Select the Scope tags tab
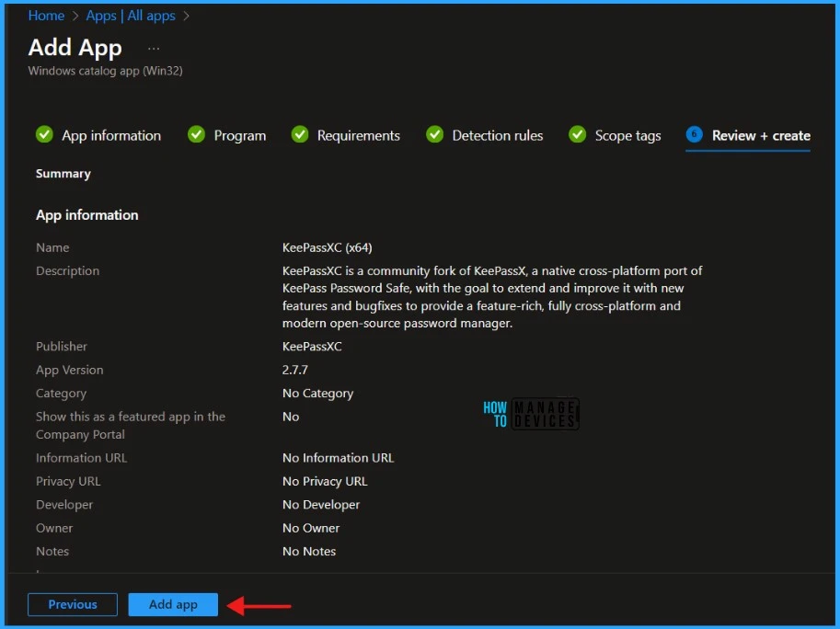The image size is (840, 629). [627, 136]
